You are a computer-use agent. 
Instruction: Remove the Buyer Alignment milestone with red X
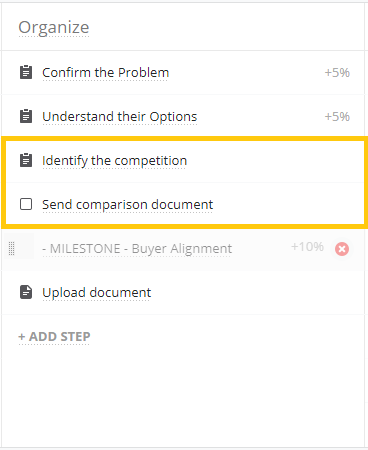tap(342, 249)
